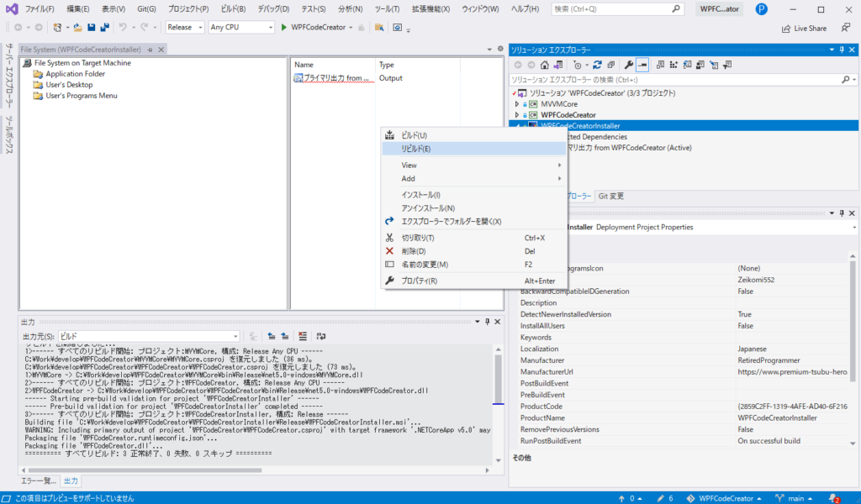Open the Output source ビルド dropdown

tap(150, 336)
